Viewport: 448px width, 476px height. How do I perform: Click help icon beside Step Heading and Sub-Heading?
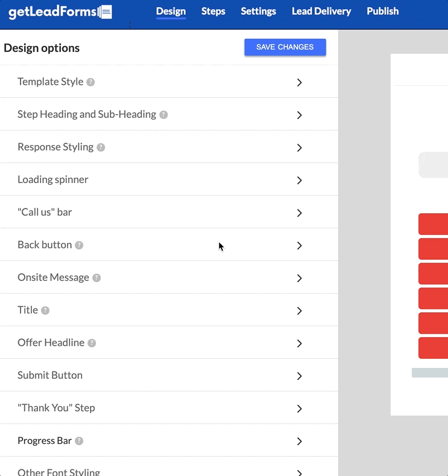[164, 115]
